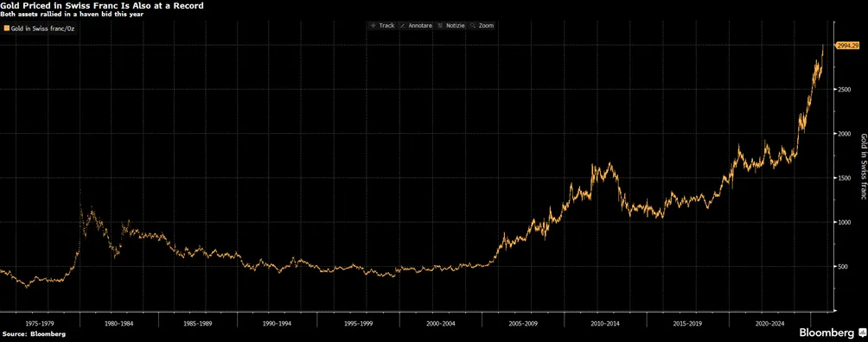Click the Annotare pencil icon
This screenshot has height=342, width=868.
point(403,26)
